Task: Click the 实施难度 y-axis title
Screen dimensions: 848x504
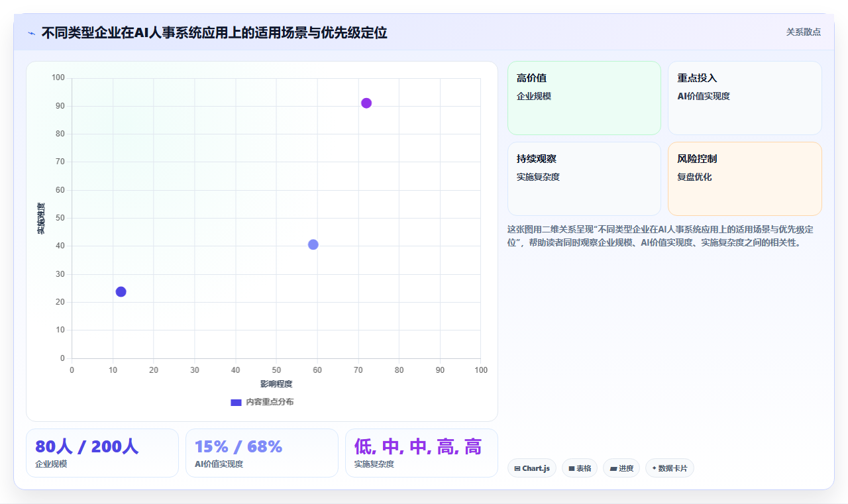Action: coord(41,218)
